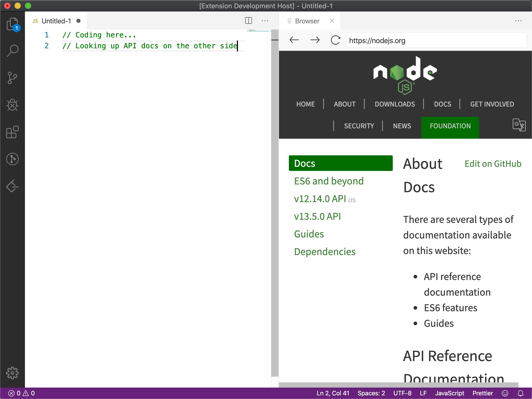Open editor More Actions ellipsis menu
This screenshot has height=399, width=532.
coord(265,21)
